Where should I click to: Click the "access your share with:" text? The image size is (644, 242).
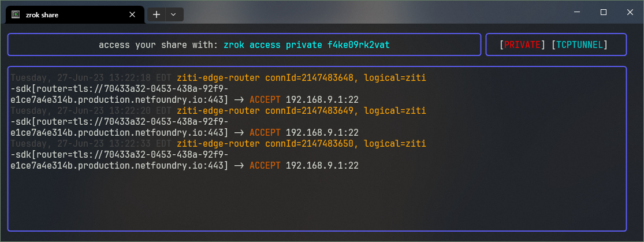159,44
